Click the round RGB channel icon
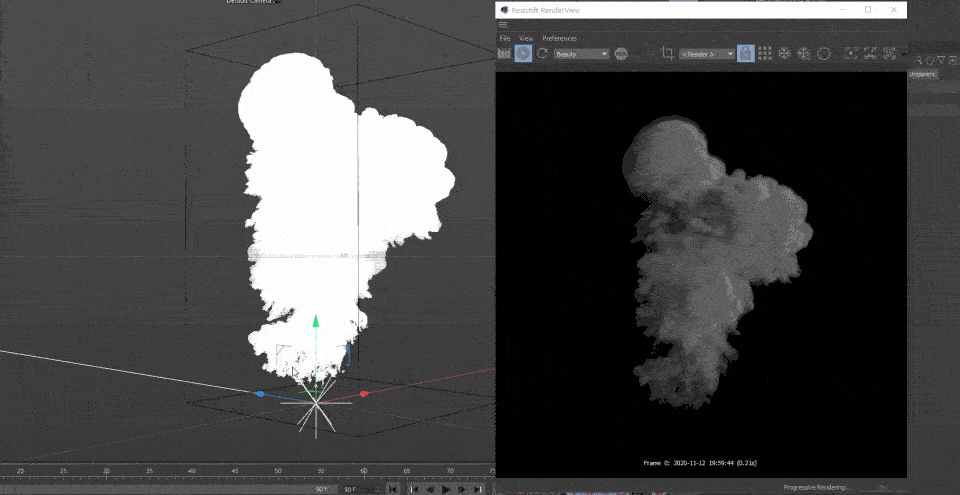960x495 pixels. click(x=621, y=53)
